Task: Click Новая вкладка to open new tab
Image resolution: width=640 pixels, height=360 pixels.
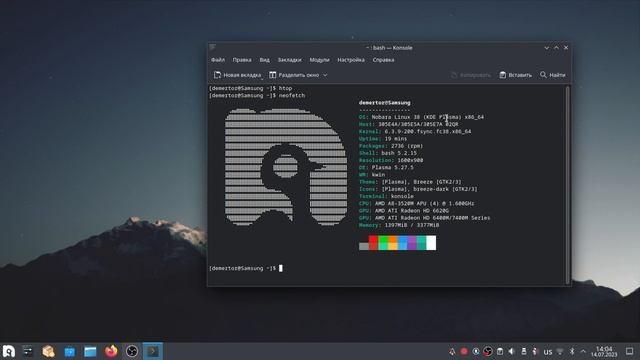Action: click(x=238, y=75)
